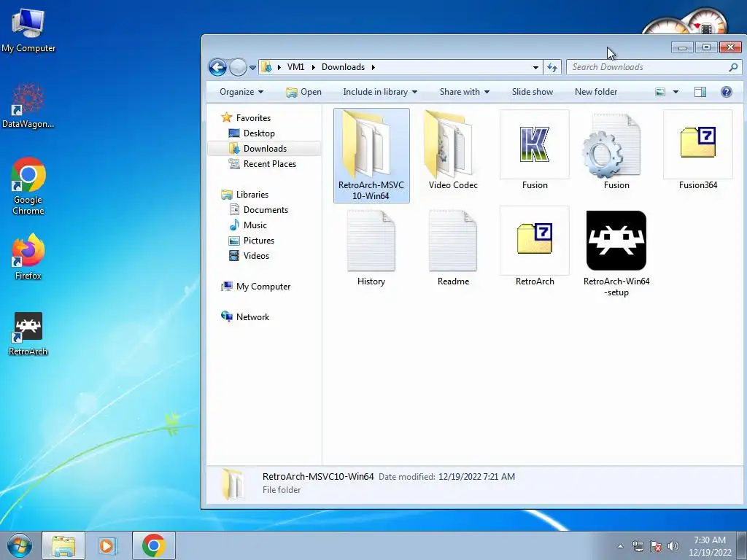
Task: Select Downloads in navigation pane
Action: point(264,149)
